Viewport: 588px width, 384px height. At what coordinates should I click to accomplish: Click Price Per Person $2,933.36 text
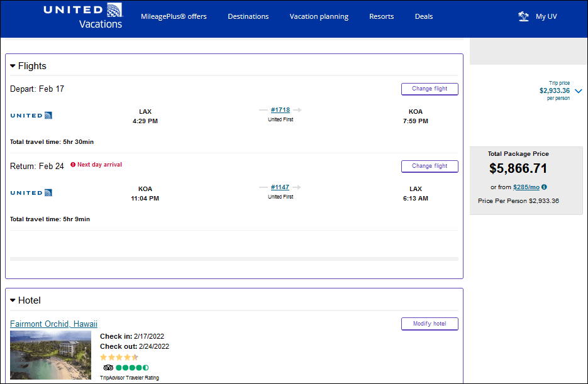pos(518,201)
